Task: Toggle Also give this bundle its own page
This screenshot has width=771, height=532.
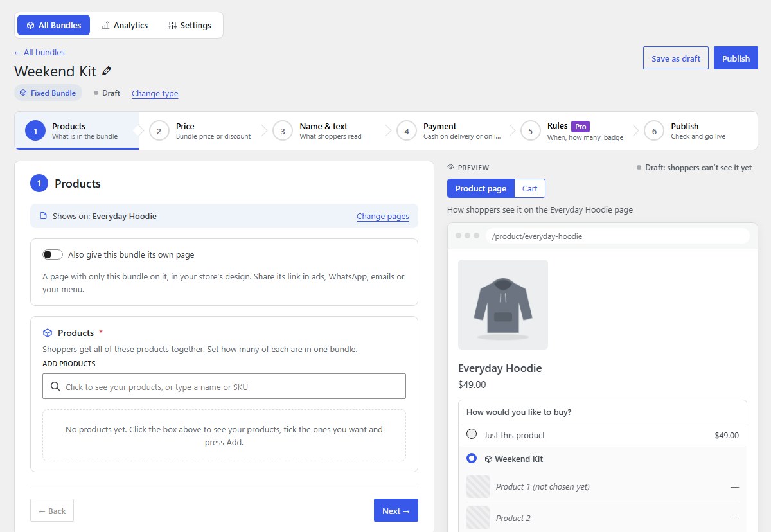Action: point(53,254)
